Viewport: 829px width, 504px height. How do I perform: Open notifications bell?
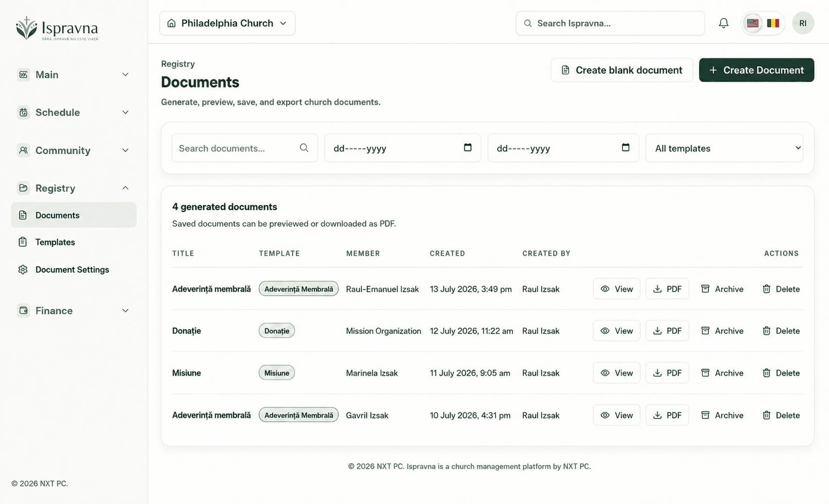pos(724,23)
